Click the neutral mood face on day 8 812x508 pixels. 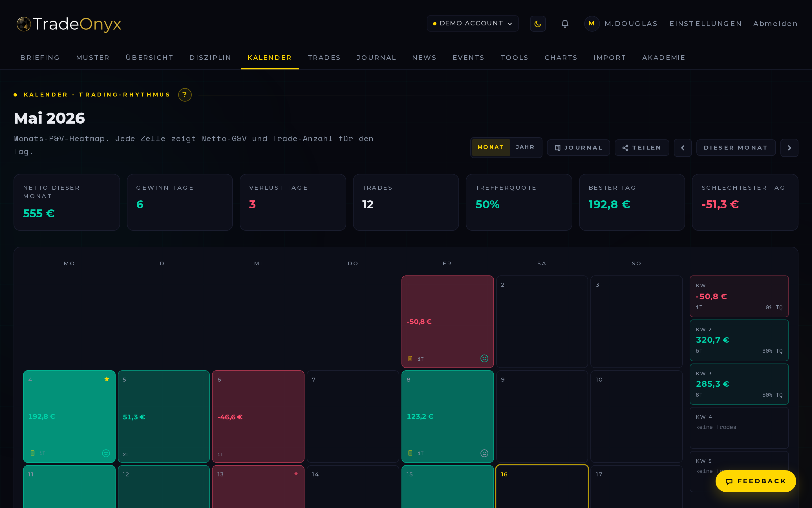click(484, 453)
